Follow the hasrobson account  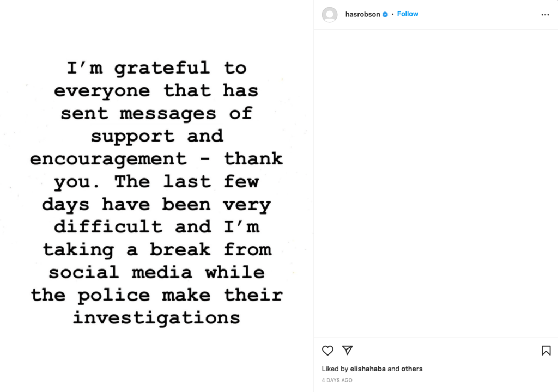pyautogui.click(x=408, y=14)
